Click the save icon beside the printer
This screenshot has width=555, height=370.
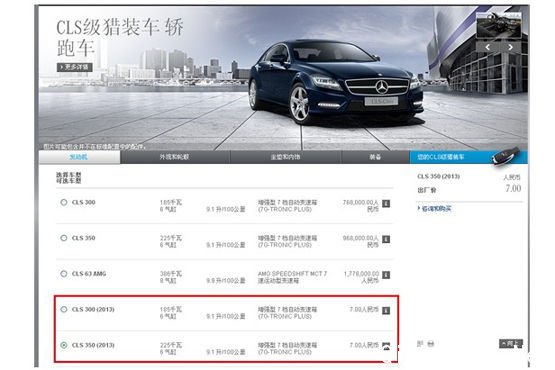[x=420, y=343]
